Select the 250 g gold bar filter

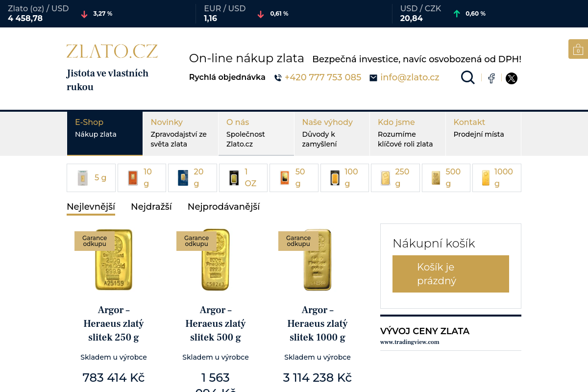coord(395,178)
